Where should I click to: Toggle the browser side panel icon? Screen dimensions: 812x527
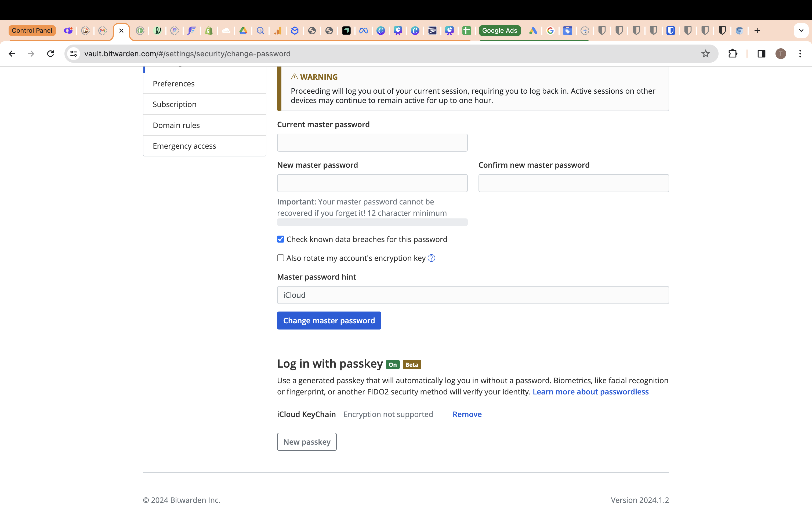[761, 53]
